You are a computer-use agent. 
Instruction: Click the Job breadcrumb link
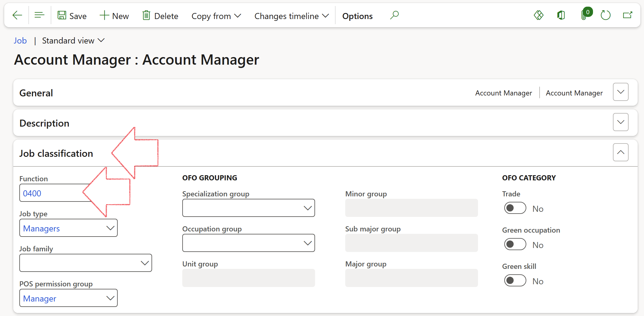(x=20, y=41)
